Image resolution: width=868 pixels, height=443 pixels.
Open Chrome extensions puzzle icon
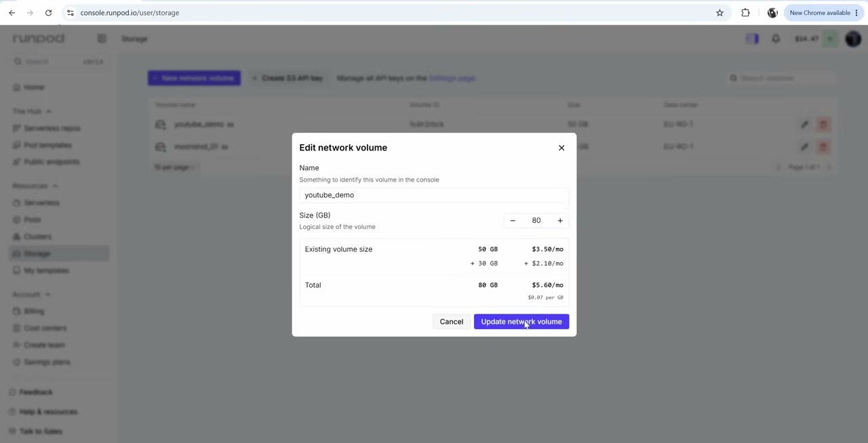click(745, 13)
